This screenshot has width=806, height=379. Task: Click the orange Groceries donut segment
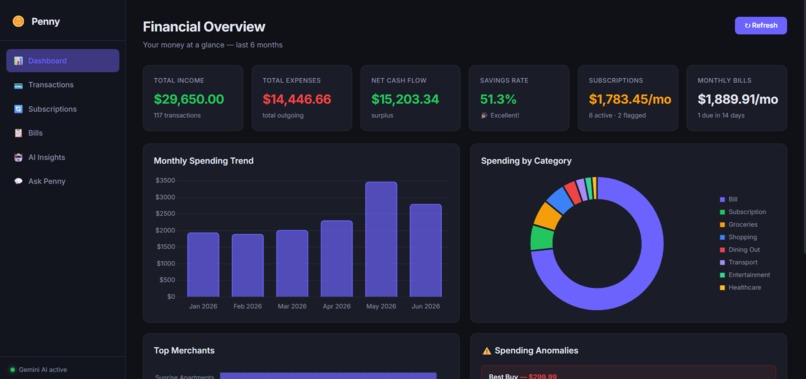(548, 216)
